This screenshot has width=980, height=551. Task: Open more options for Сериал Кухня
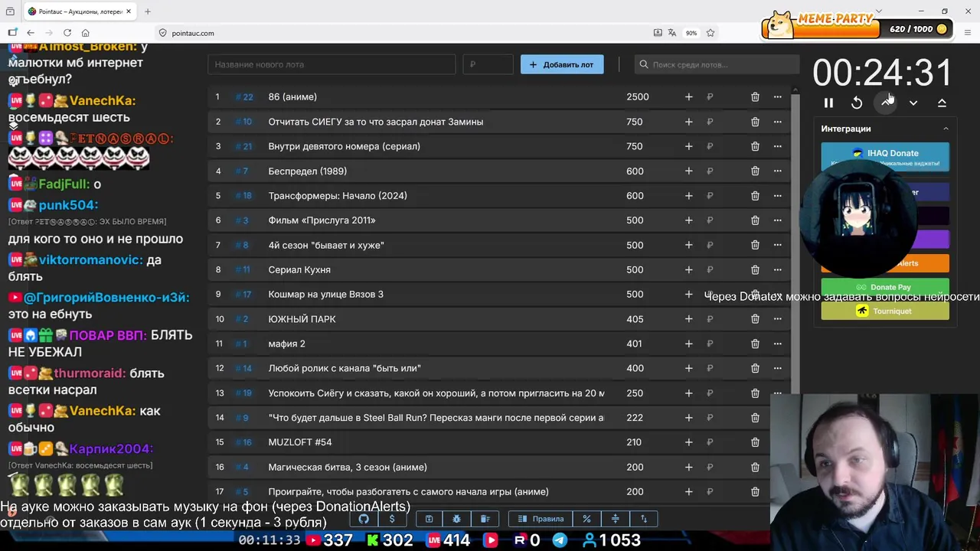pos(777,269)
